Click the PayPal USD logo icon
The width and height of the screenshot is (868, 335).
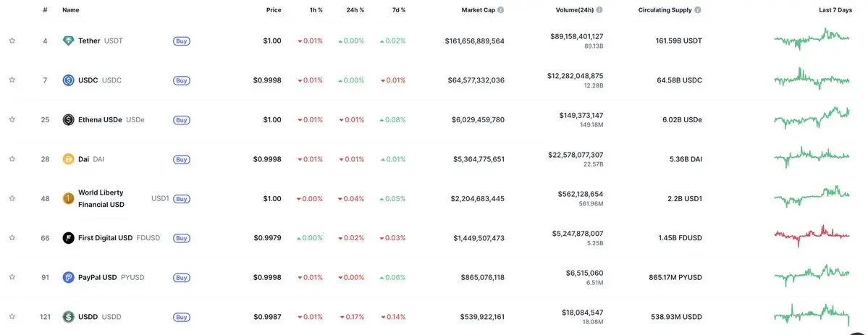[68, 277]
